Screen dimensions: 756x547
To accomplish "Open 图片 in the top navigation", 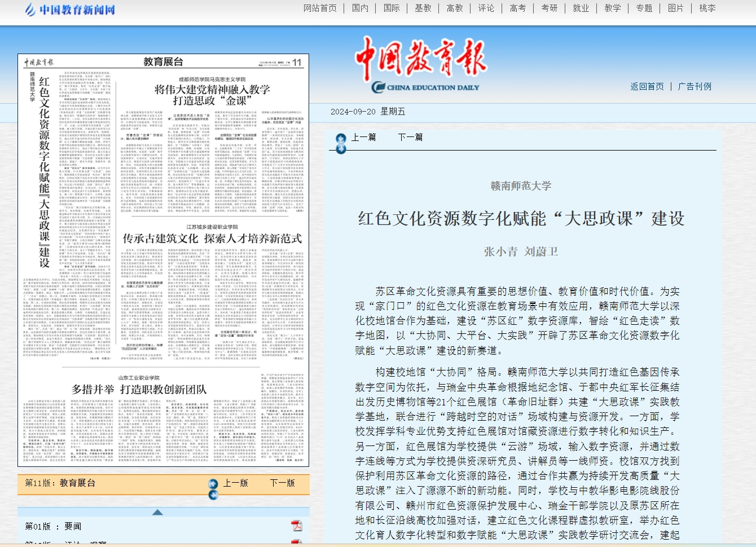I will [x=676, y=8].
